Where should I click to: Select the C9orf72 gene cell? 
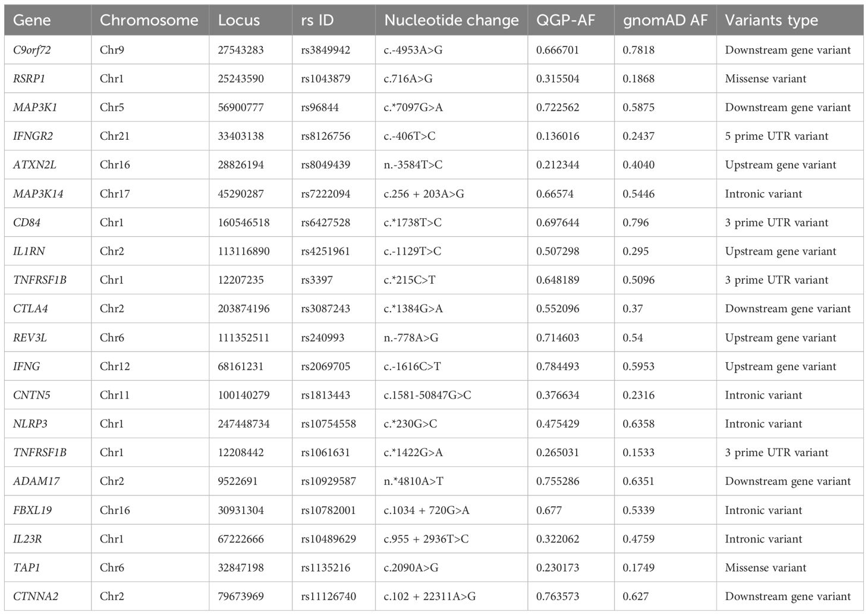click(x=32, y=50)
